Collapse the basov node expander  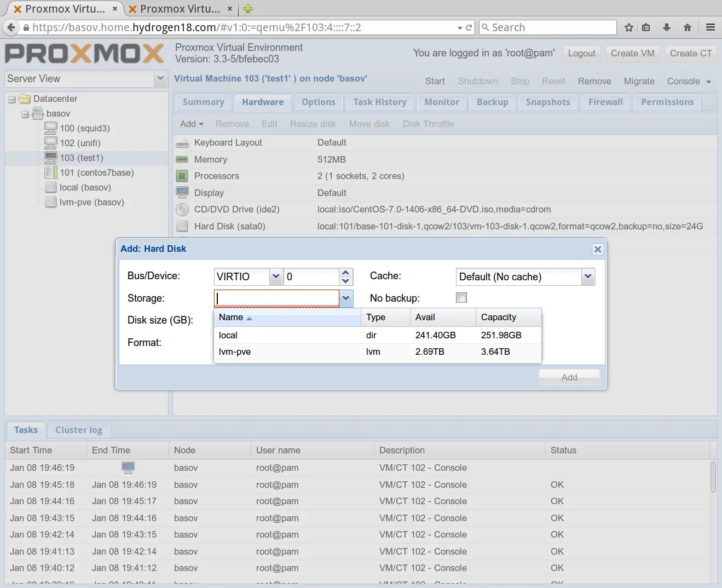[x=25, y=114]
